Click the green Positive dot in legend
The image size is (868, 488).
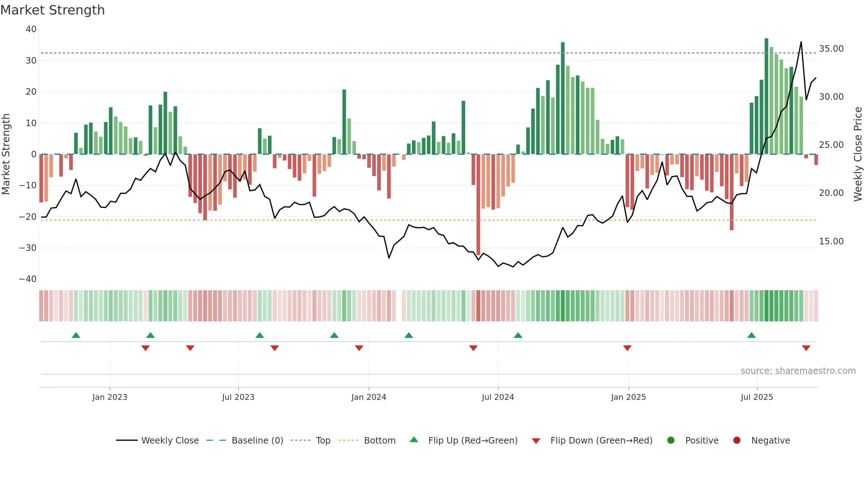tap(671, 440)
